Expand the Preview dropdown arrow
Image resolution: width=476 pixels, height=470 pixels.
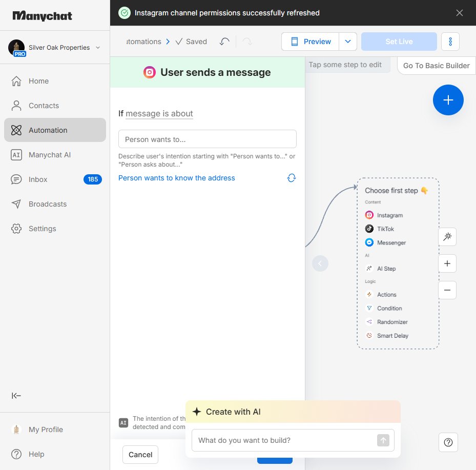348,42
